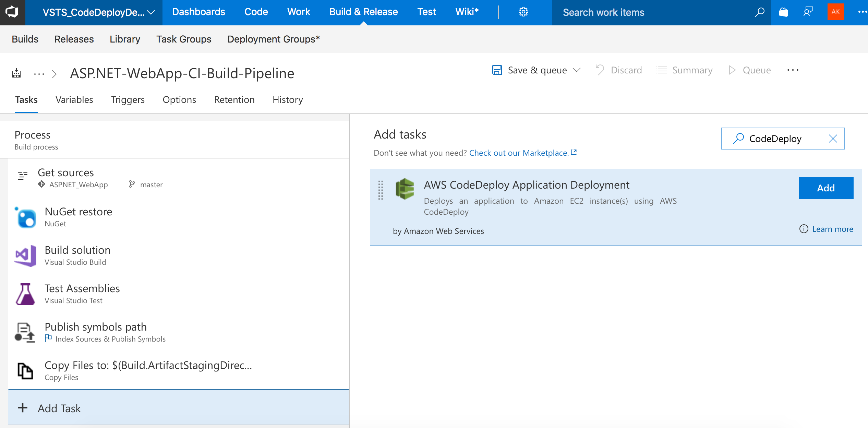The image size is (868, 428).
Task: Click the AWS CodeDeploy task icon
Action: coord(405,189)
